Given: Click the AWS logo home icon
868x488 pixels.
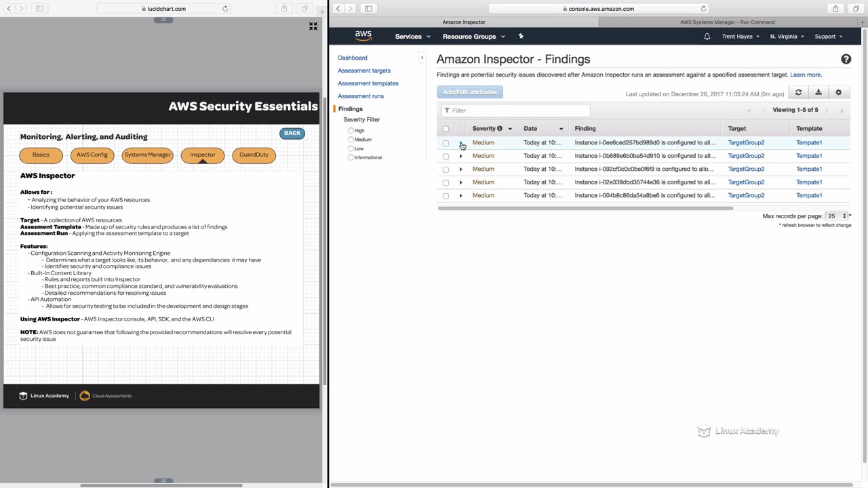Looking at the screenshot, I should (363, 36).
